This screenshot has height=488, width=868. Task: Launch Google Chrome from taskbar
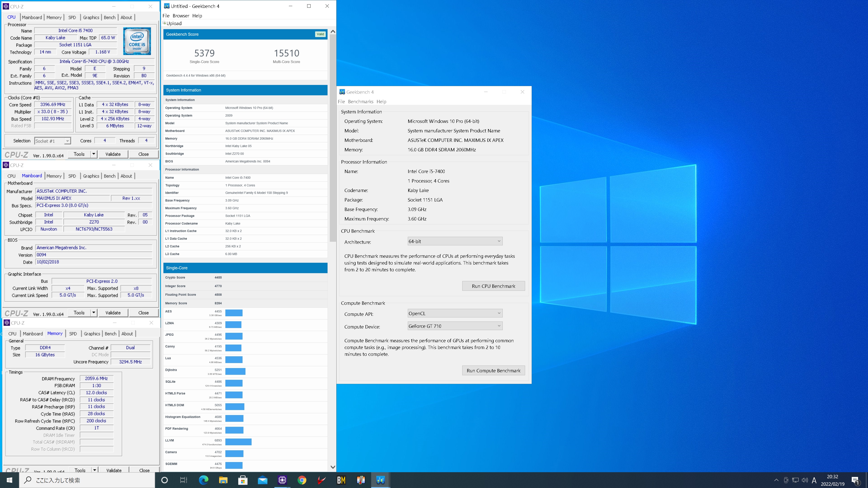pos(302,480)
